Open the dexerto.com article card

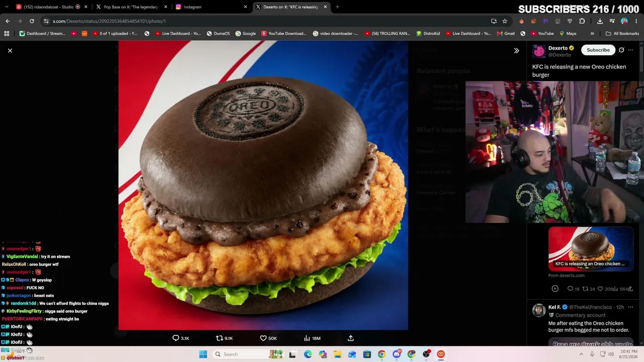(591, 249)
